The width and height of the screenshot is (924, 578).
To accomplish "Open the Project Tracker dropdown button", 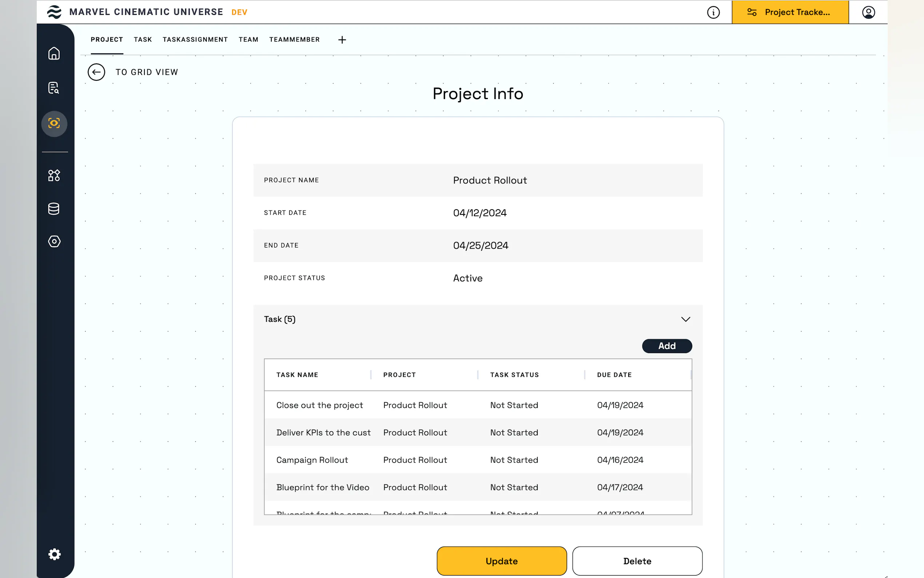I will coord(790,12).
